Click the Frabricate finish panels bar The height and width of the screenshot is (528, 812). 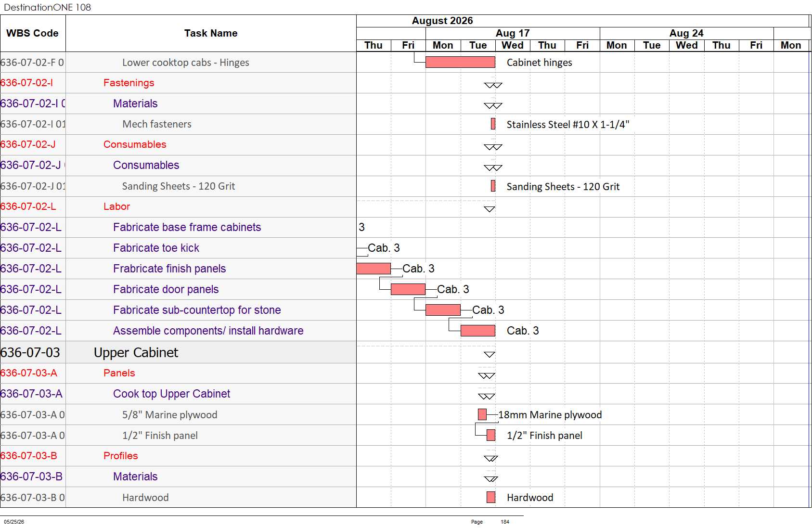coord(374,269)
